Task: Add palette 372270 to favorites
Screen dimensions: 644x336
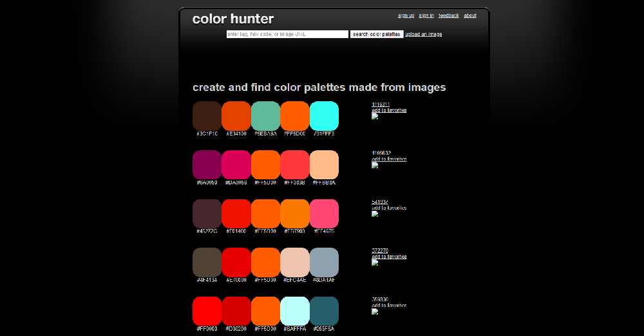Action: [389, 257]
